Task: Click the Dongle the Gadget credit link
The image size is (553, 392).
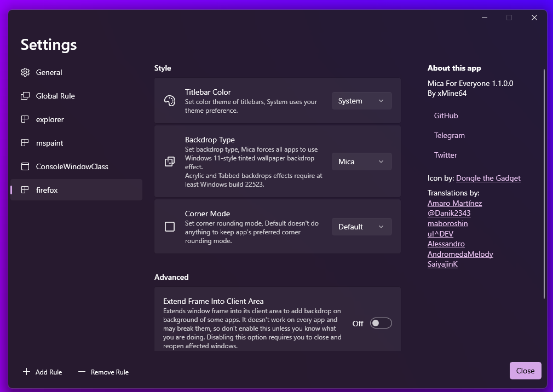Action: (488, 178)
